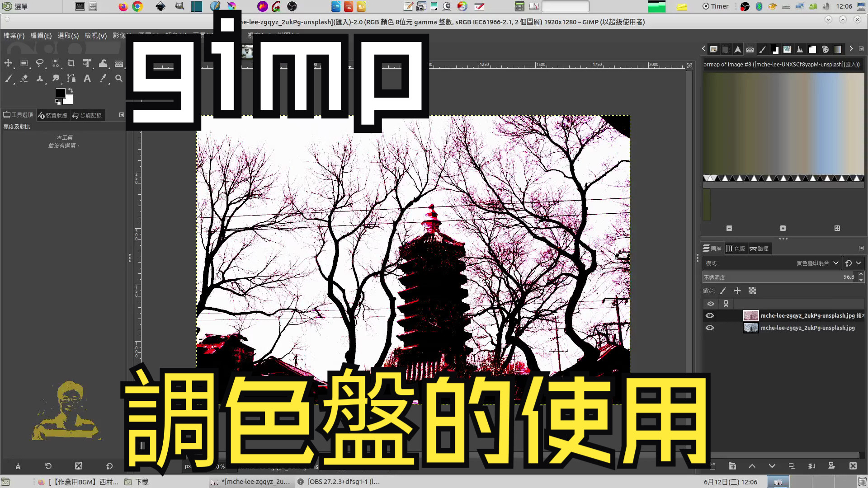Open the 檢視(V) menu

coord(96,35)
